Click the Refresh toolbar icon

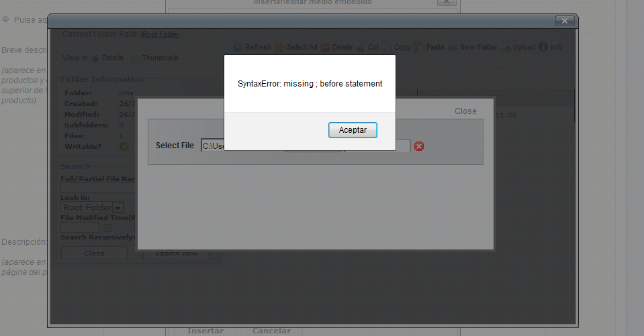[238, 47]
